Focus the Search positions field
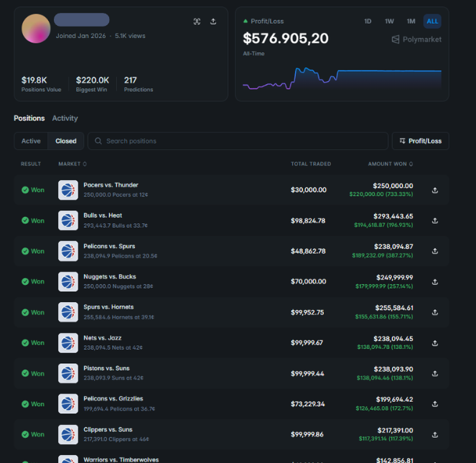The width and height of the screenshot is (476, 463). [238, 141]
